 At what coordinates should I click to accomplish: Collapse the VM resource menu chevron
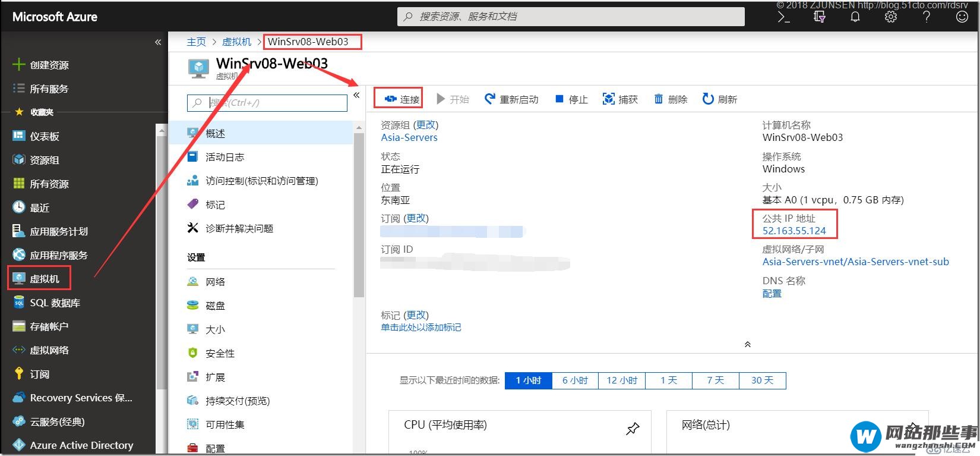tap(356, 95)
